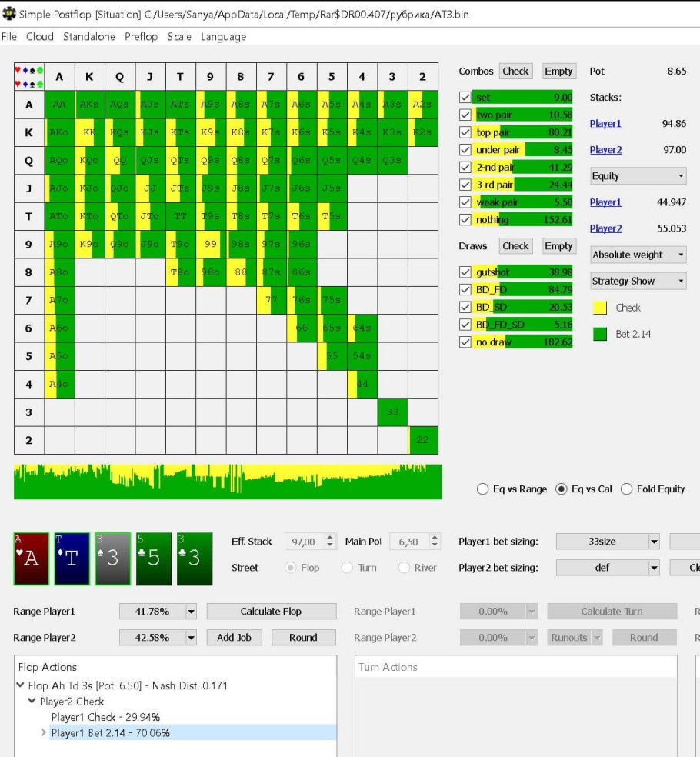Expand the Player1 Bet 2.14 tree node
The width and height of the screenshot is (700, 757).
click(x=43, y=733)
